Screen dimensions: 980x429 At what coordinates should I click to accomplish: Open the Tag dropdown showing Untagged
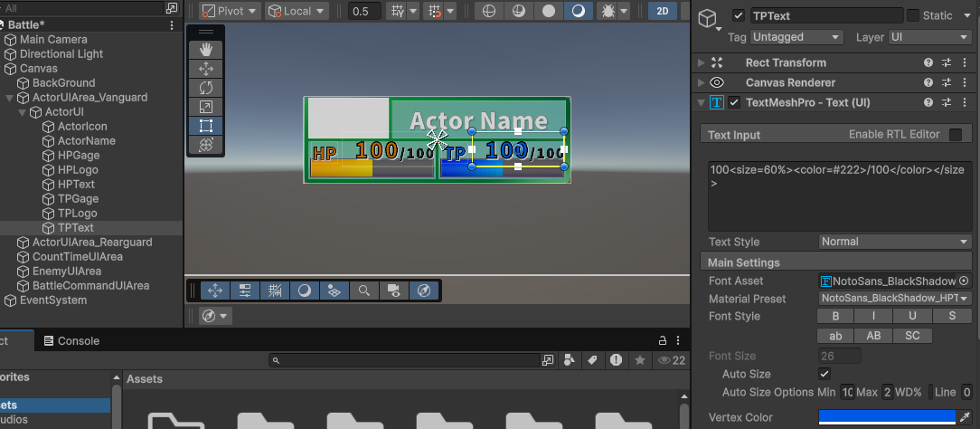click(796, 37)
